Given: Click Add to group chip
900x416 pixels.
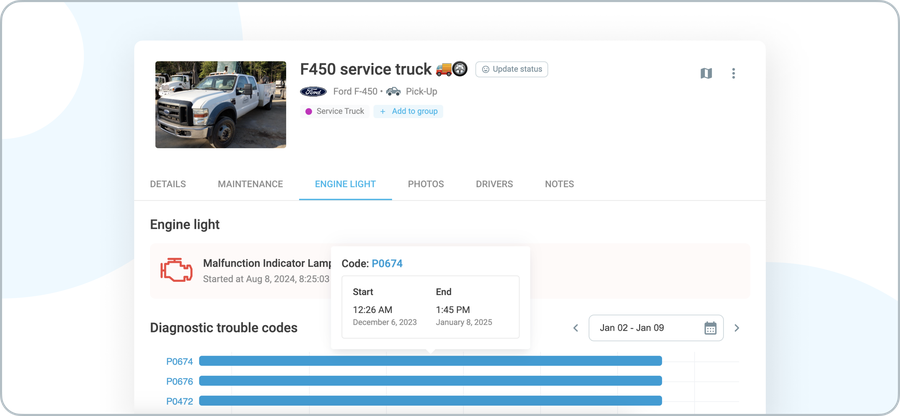Looking at the screenshot, I should coord(408,111).
